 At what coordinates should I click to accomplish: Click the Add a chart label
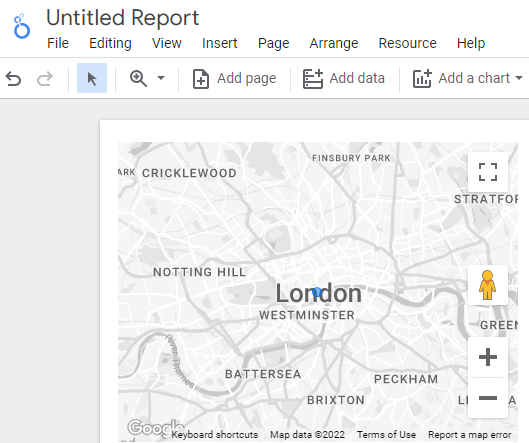pyautogui.click(x=474, y=78)
